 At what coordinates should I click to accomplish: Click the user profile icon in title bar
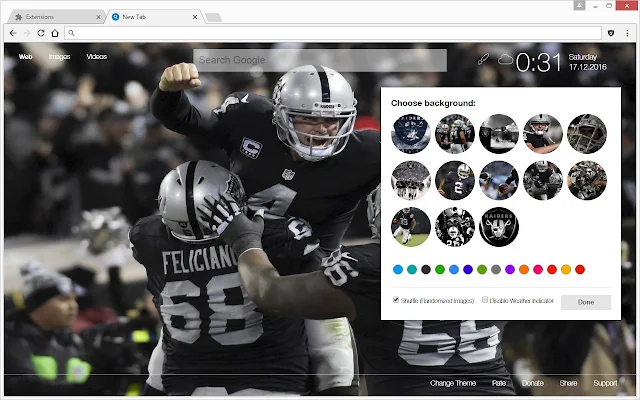pos(579,5)
